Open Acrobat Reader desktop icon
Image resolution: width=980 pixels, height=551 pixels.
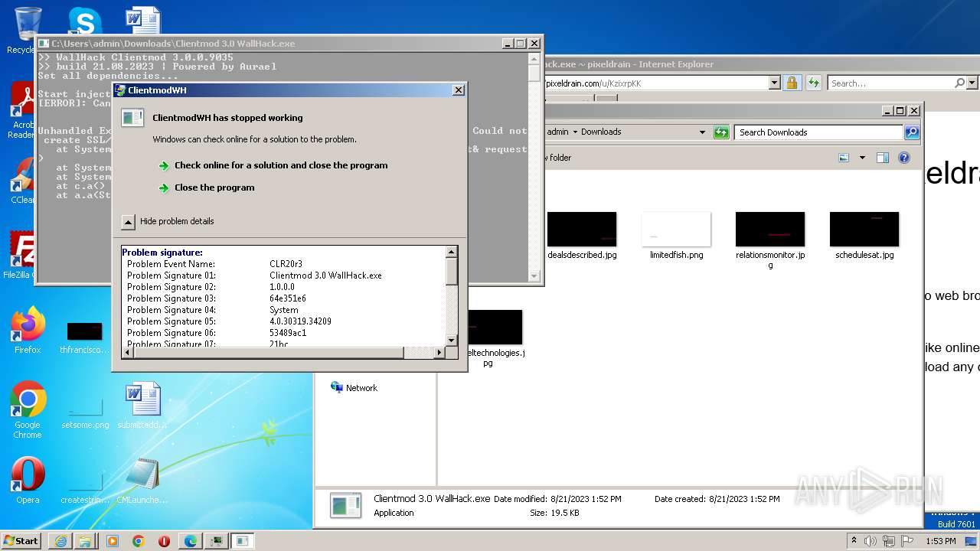pyautogui.click(x=23, y=111)
